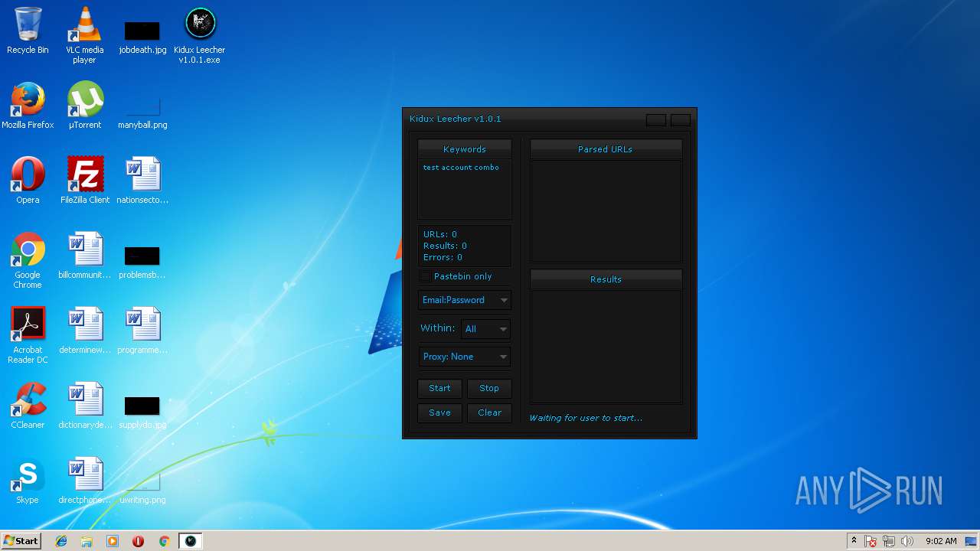The width and height of the screenshot is (980, 551).
Task: Select the Recycle Bin desktop icon
Action: click(x=28, y=31)
